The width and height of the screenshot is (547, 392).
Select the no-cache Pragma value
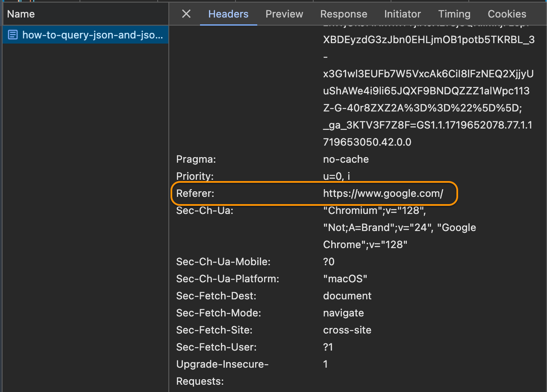pyautogui.click(x=346, y=159)
